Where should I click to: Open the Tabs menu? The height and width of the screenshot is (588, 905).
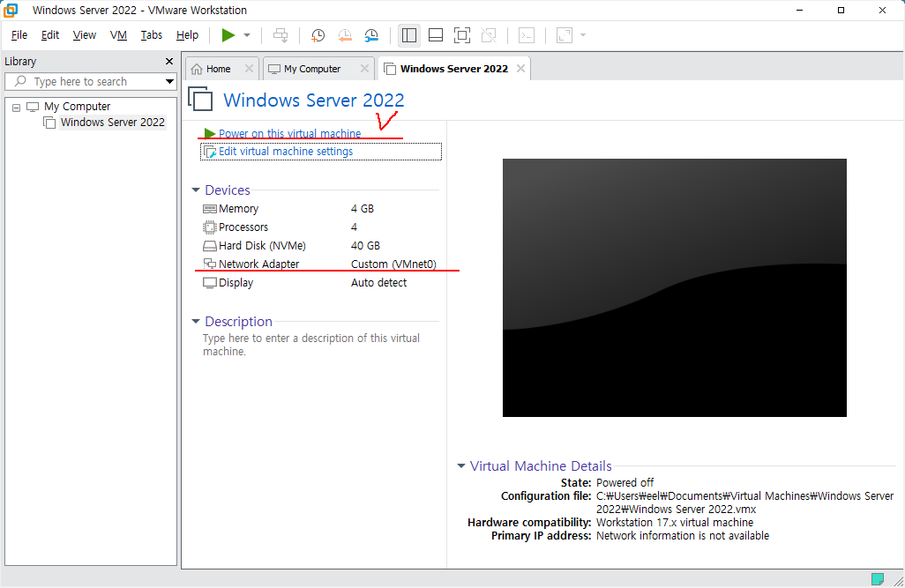point(151,35)
